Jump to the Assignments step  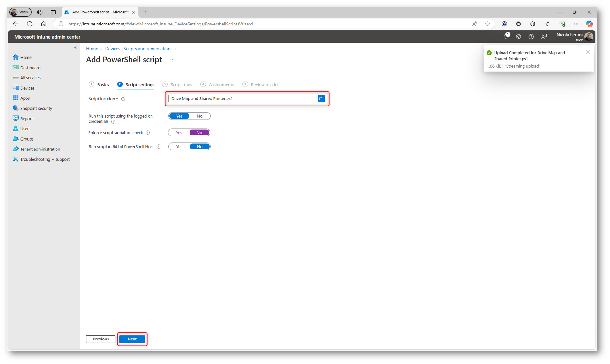(217, 85)
